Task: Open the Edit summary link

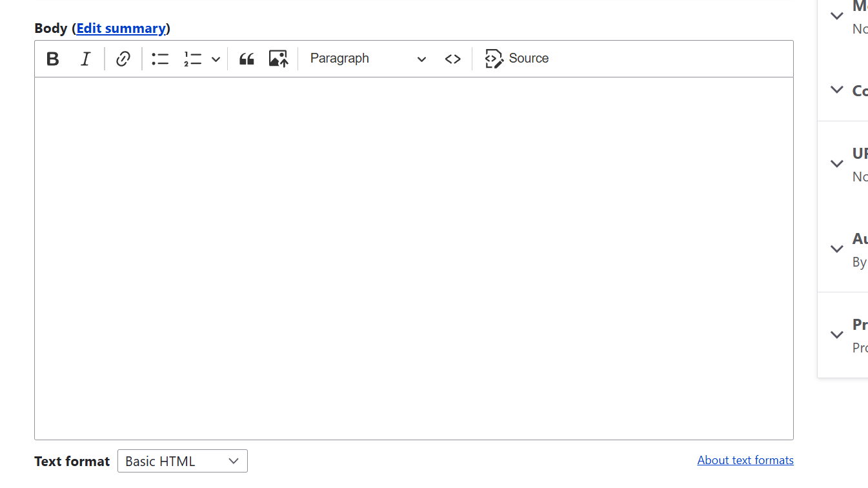Action: [x=121, y=28]
